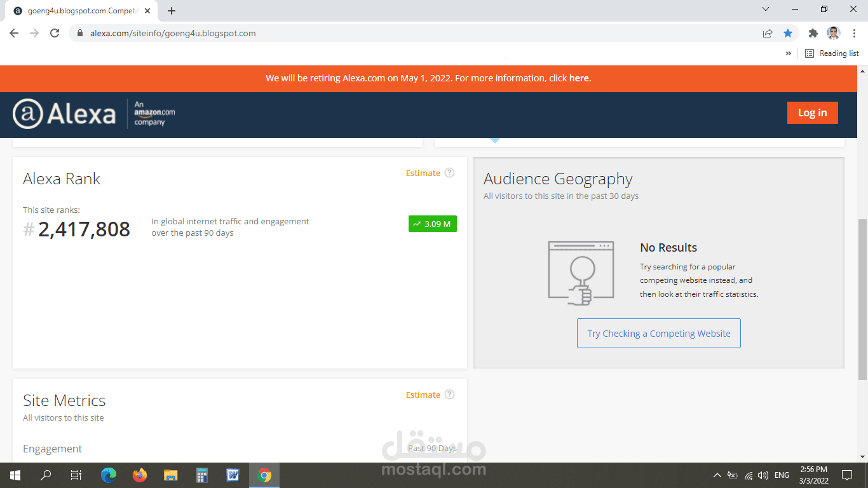This screenshot has width=868, height=488.
Task: Open help icon beside Site Metrics Estimate
Action: click(x=449, y=395)
